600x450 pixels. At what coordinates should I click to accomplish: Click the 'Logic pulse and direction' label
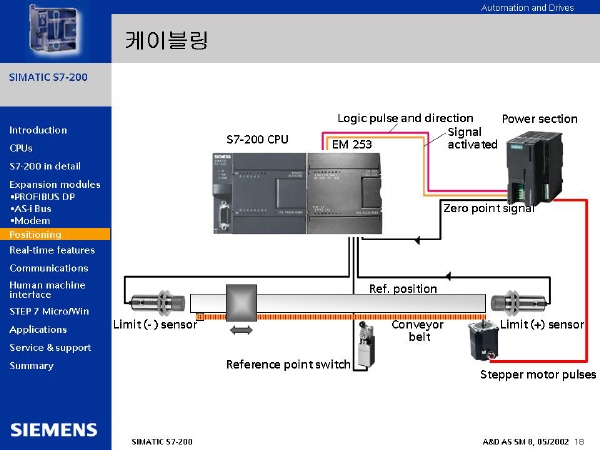[x=405, y=118]
